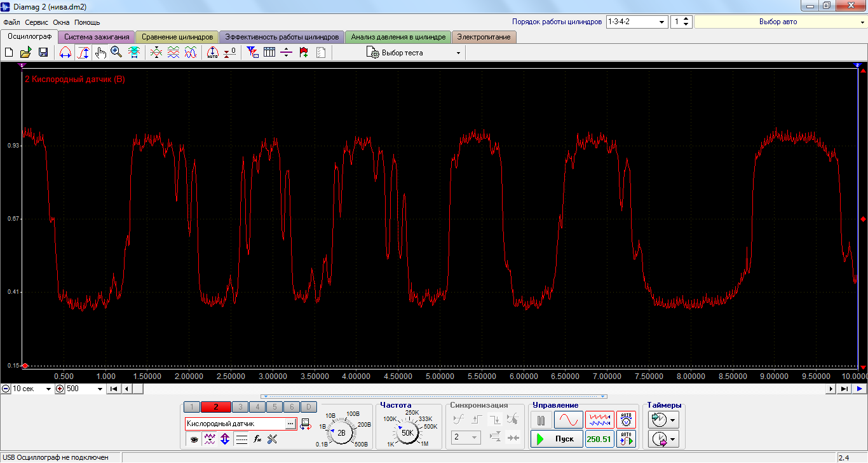Switch to Сравнение цилиндров tab

pyautogui.click(x=177, y=37)
